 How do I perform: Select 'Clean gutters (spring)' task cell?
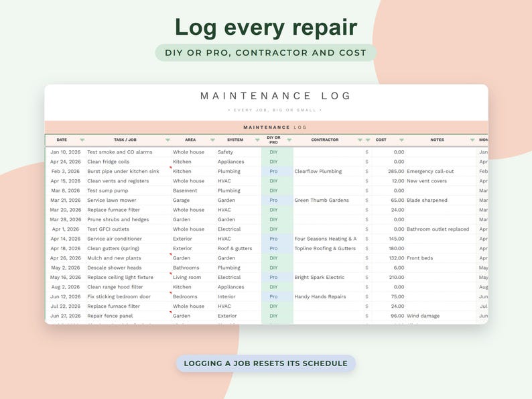(x=128, y=248)
